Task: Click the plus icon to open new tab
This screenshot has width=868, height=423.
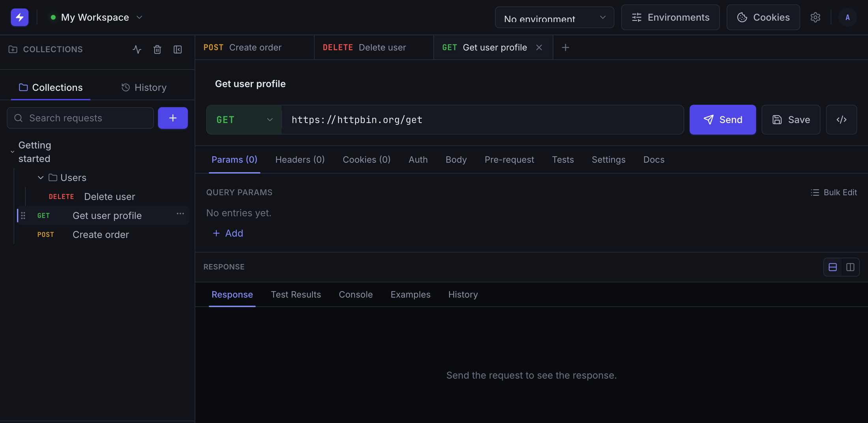Action: [565, 47]
